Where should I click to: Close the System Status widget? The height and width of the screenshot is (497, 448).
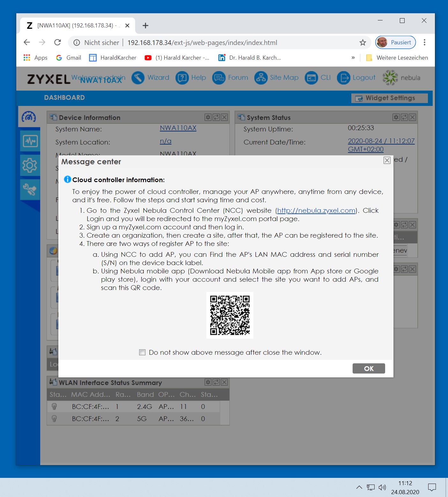[412, 117]
